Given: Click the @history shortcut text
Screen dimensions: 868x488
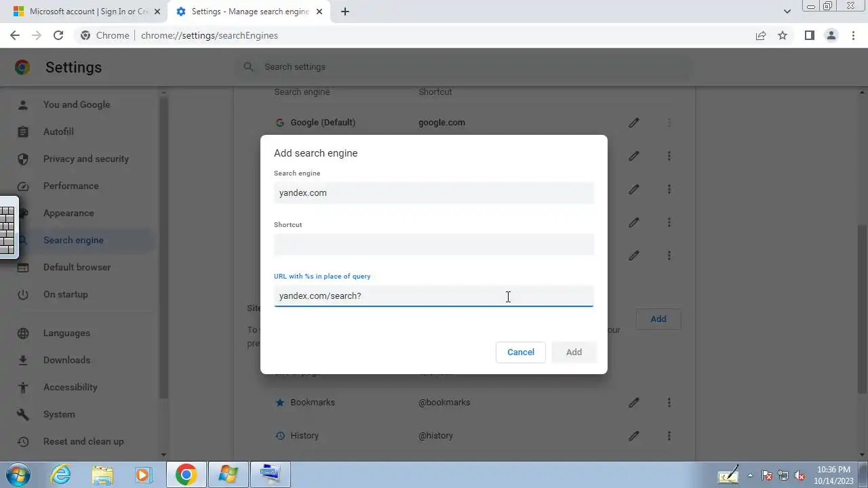Looking at the screenshot, I should pyautogui.click(x=435, y=436).
